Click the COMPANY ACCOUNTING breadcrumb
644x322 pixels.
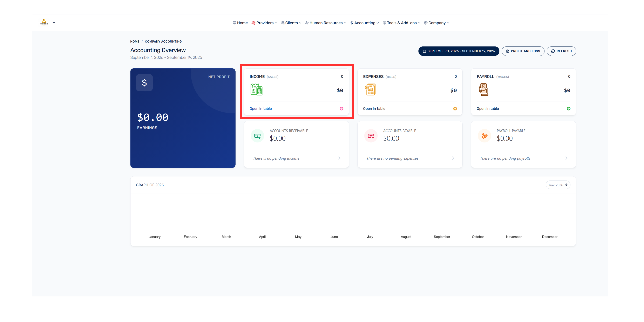point(163,41)
